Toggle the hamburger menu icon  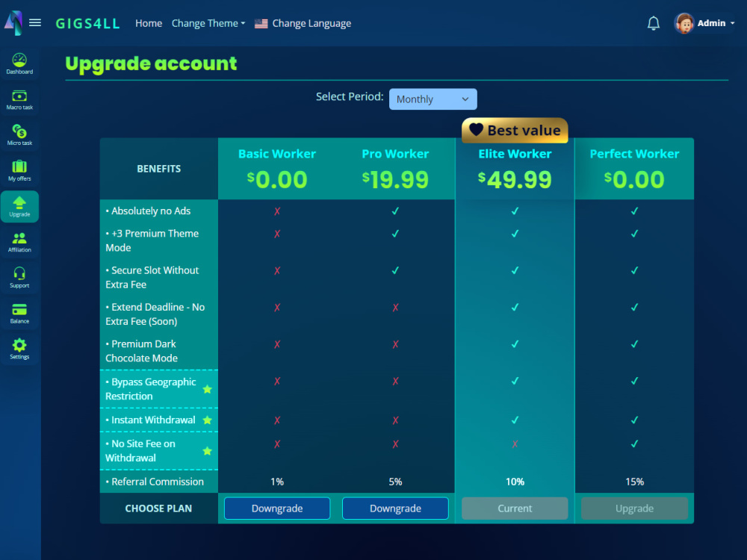[x=35, y=23]
